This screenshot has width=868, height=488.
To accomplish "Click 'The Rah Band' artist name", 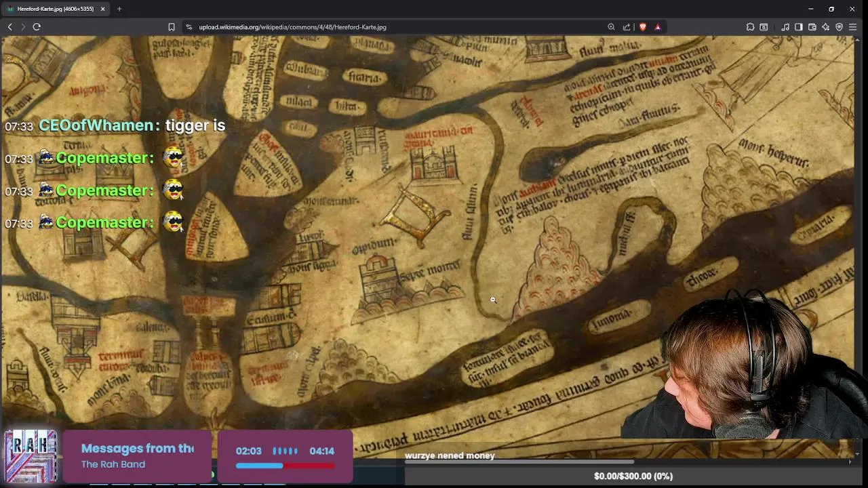I will 113,464.
